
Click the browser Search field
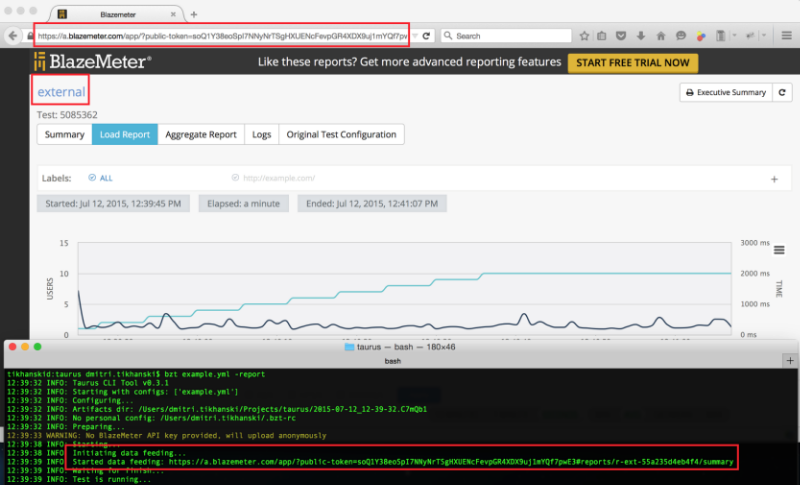click(506, 36)
